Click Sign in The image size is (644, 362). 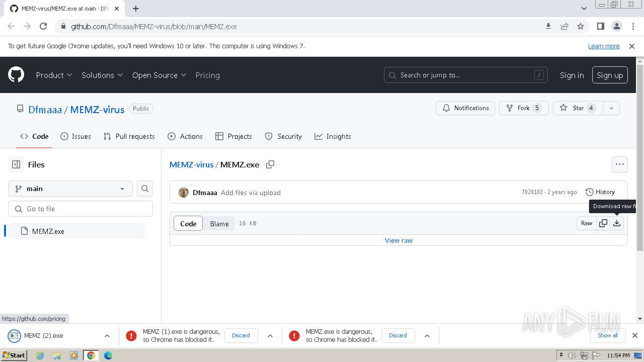[x=572, y=75]
